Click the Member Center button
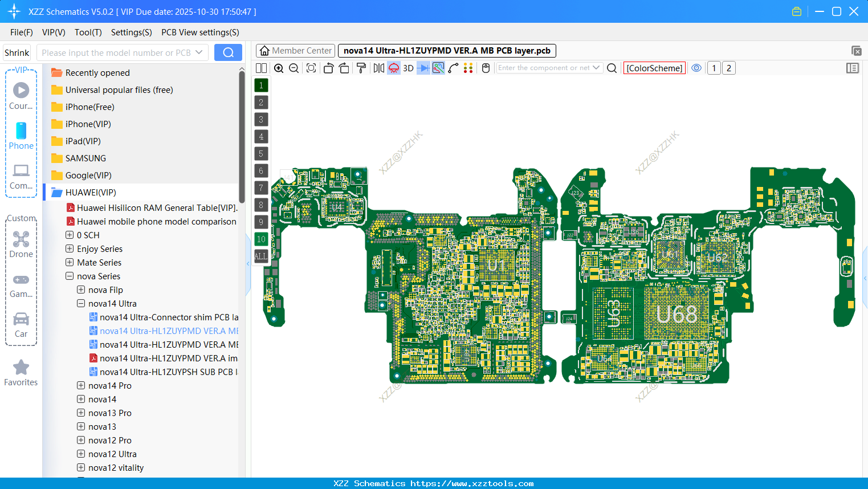This screenshot has width=868, height=489. click(295, 51)
